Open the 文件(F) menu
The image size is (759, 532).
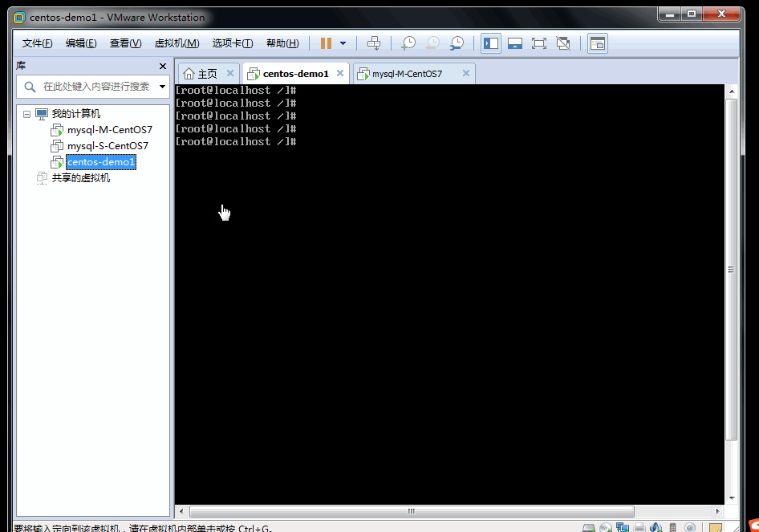37,43
